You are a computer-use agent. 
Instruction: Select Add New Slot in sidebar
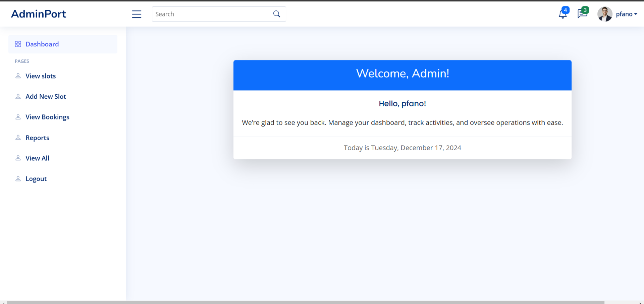pyautogui.click(x=46, y=97)
